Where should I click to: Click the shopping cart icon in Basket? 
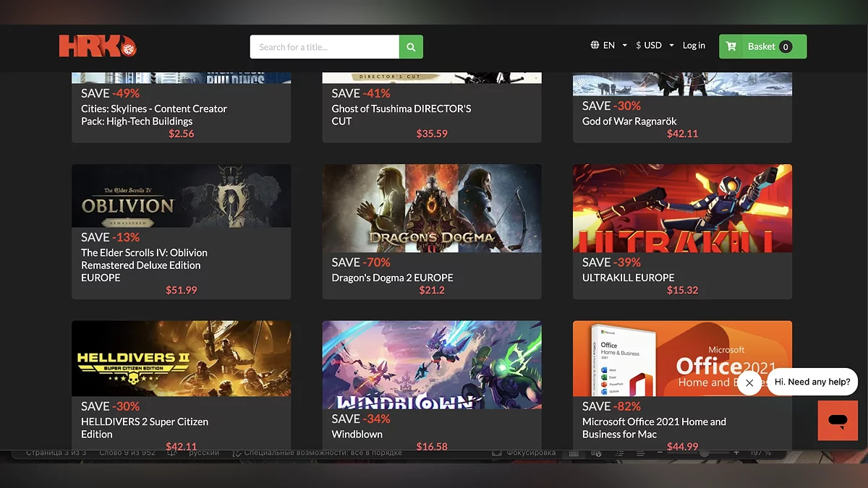click(x=731, y=46)
